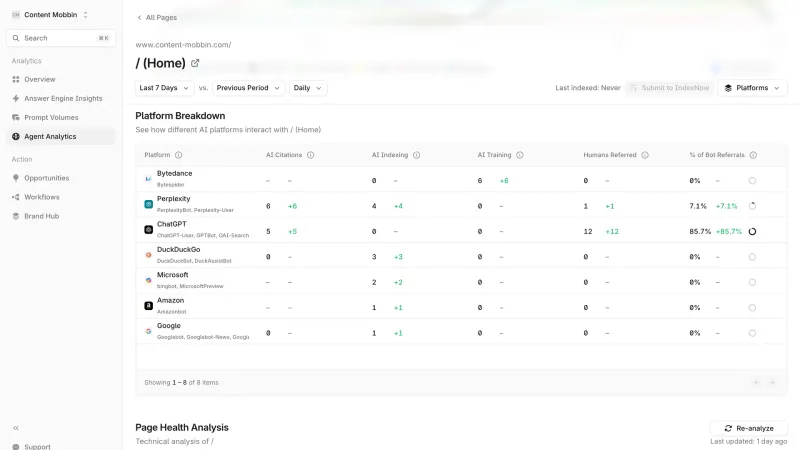Open the Previous Period comparison dropdown
This screenshot has height=450, width=800.
(248, 88)
